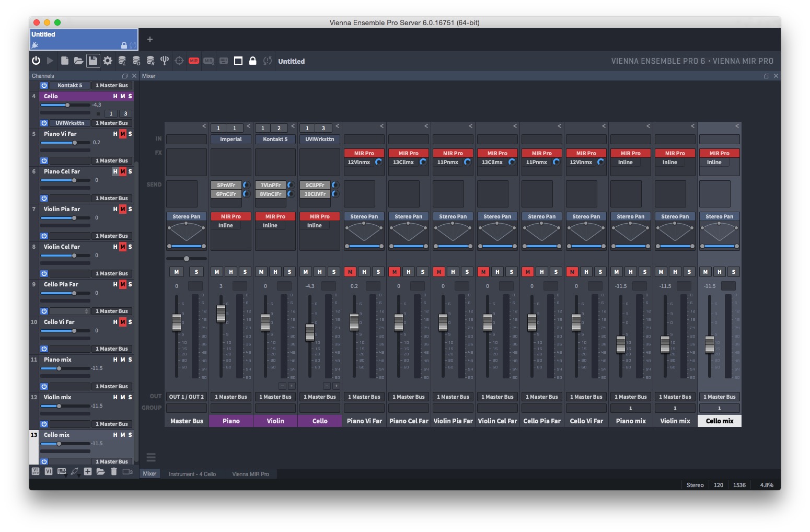Open the preferences gear icon
The image size is (810, 532).
(108, 61)
